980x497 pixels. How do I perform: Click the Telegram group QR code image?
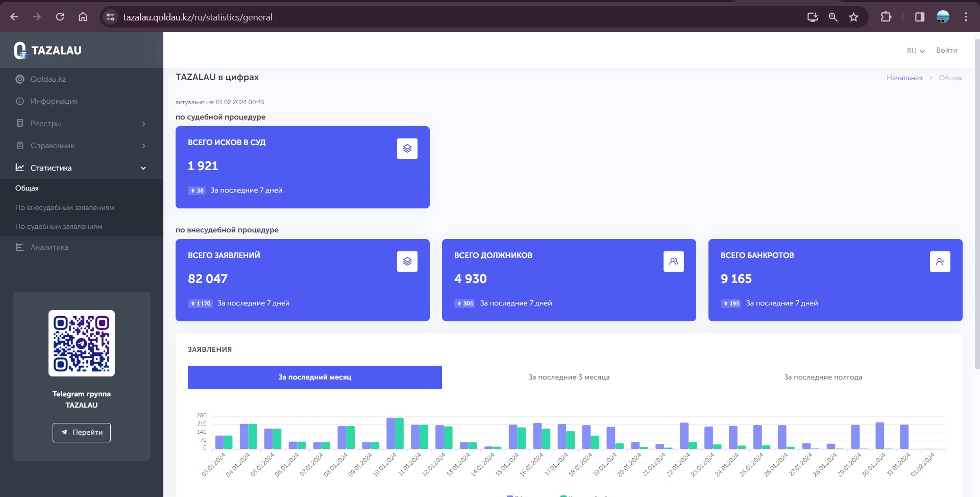(x=82, y=343)
